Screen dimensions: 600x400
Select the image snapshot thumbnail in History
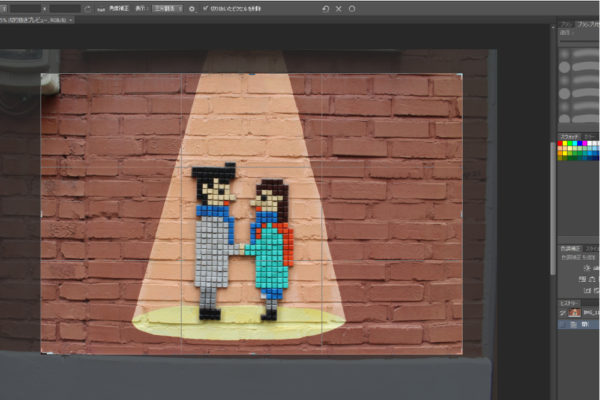(575, 312)
